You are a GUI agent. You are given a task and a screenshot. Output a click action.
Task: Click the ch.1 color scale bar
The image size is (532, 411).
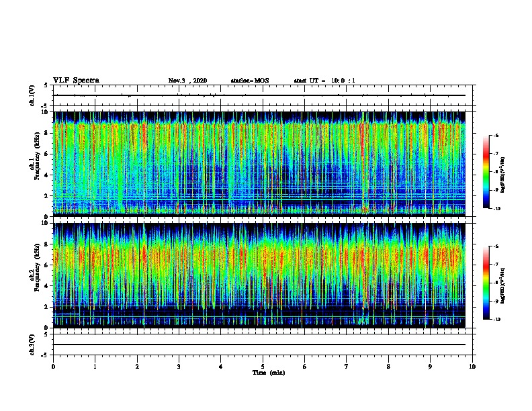(486, 172)
